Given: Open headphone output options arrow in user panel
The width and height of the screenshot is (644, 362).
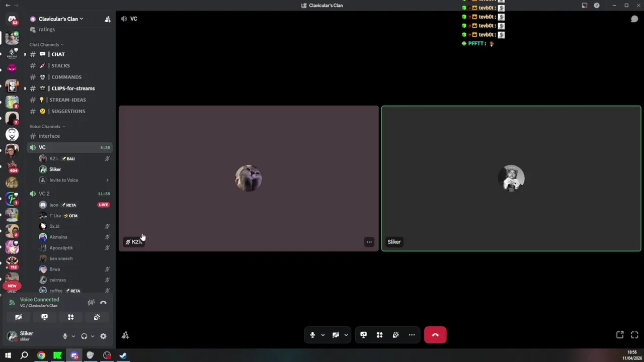Looking at the screenshot, I should [92, 336].
